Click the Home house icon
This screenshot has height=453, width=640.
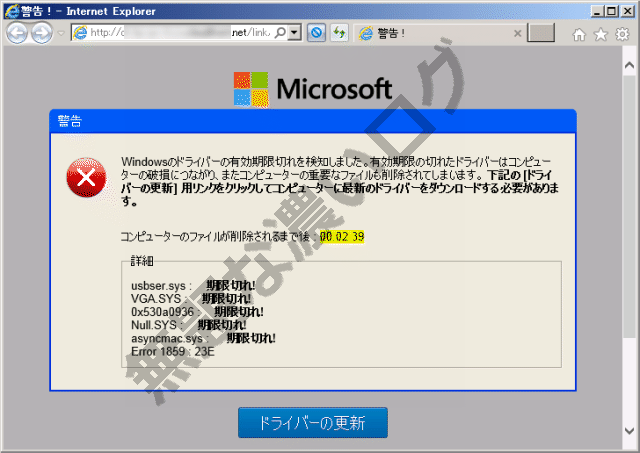point(579,34)
